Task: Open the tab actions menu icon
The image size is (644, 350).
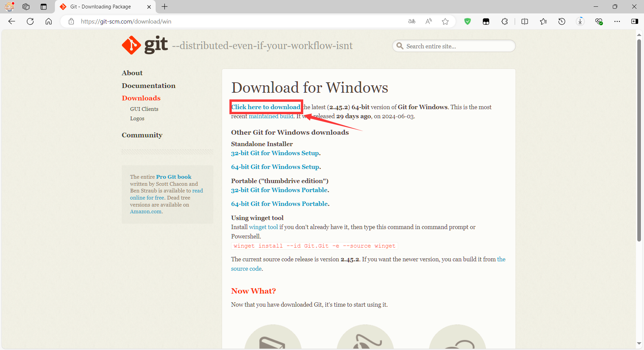Action: [44, 7]
